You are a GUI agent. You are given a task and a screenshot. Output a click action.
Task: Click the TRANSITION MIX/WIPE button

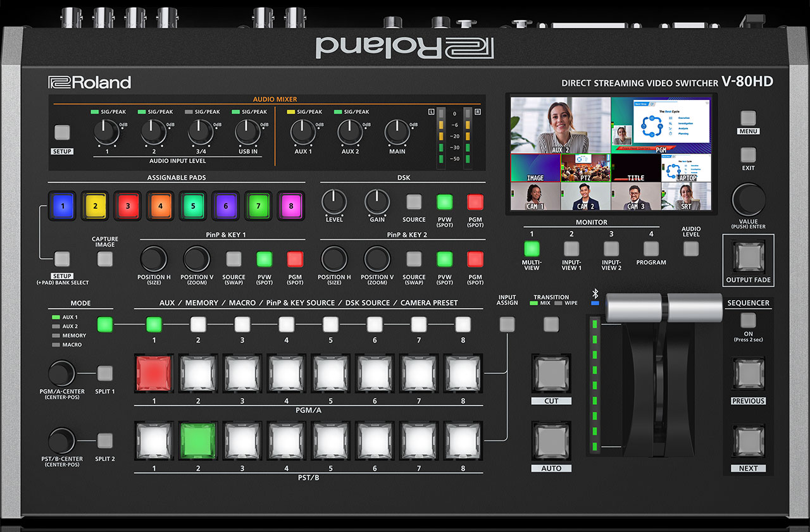[551, 325]
